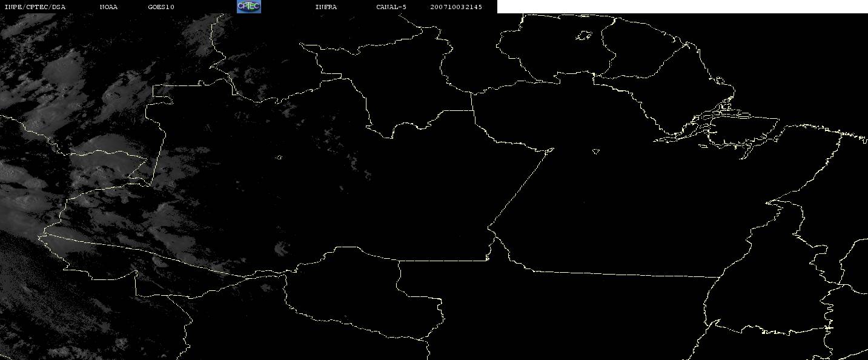
Task: Click the INFRA label in header
Action: coord(326,7)
